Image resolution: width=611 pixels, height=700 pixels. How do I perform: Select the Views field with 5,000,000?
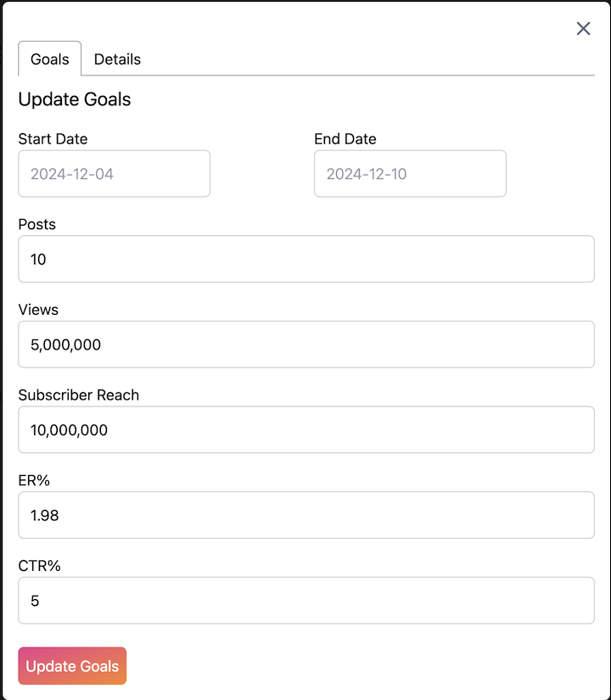click(x=305, y=344)
